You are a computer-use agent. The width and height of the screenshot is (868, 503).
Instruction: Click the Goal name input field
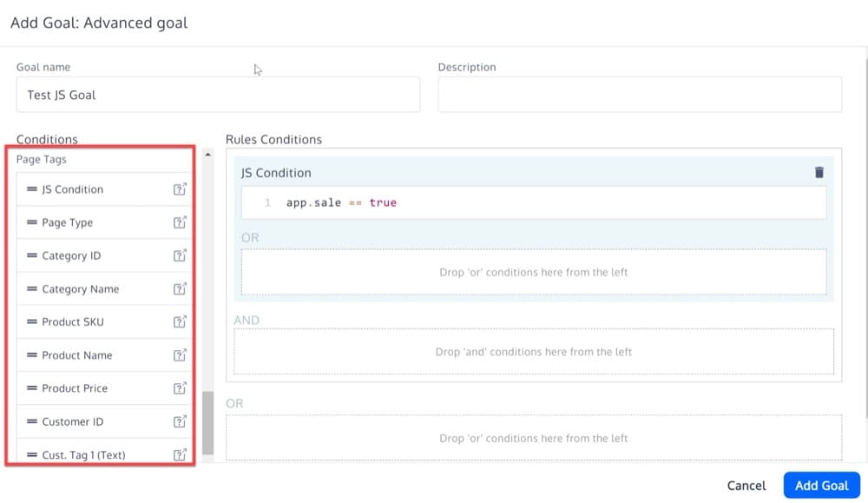[218, 95]
